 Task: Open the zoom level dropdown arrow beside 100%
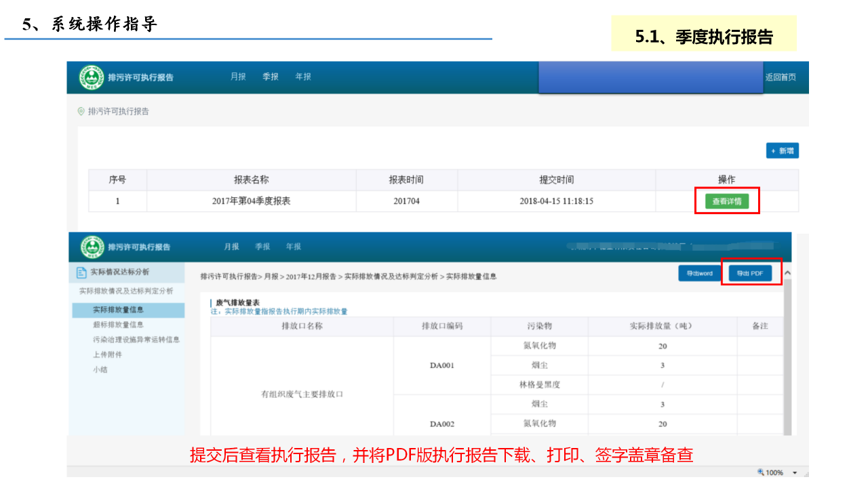(794, 472)
